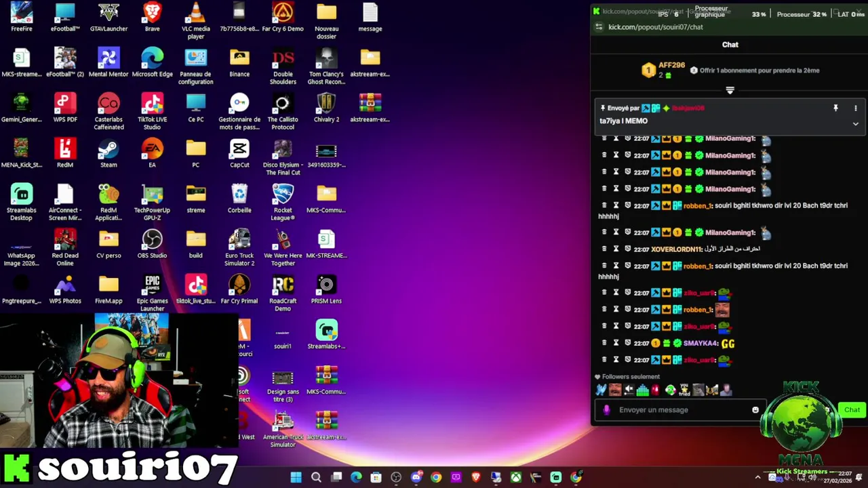Open Panneau de configuration icon
The height and width of the screenshot is (488, 868).
pyautogui.click(x=196, y=66)
